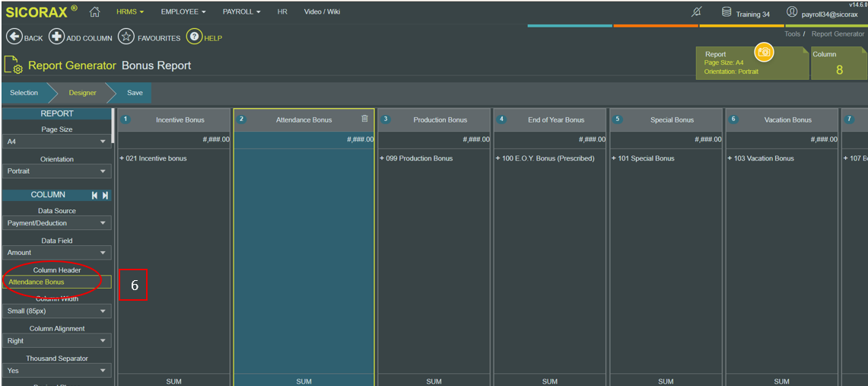The height and width of the screenshot is (386, 868).
Task: Click the Add Column plus icon
Action: coord(56,37)
